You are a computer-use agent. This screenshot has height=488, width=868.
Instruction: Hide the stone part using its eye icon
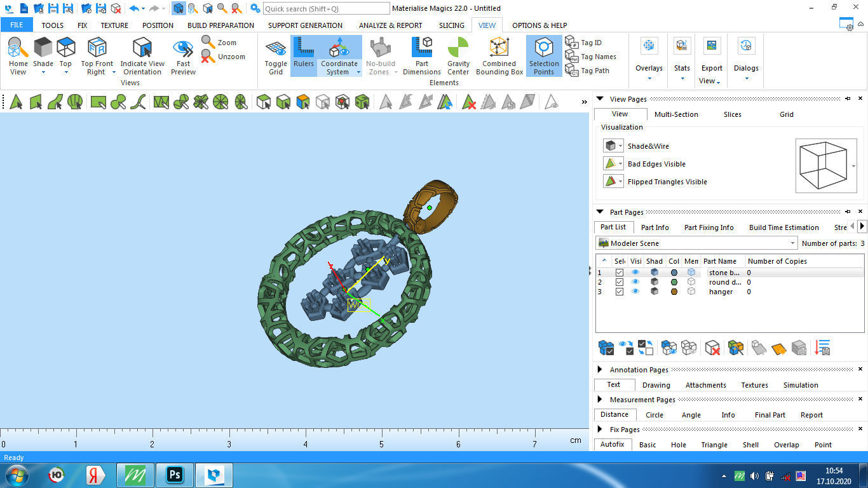click(635, 273)
